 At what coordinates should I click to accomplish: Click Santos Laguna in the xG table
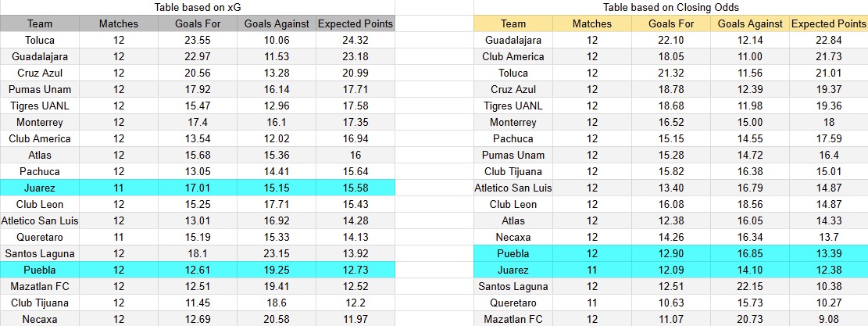tap(39, 253)
